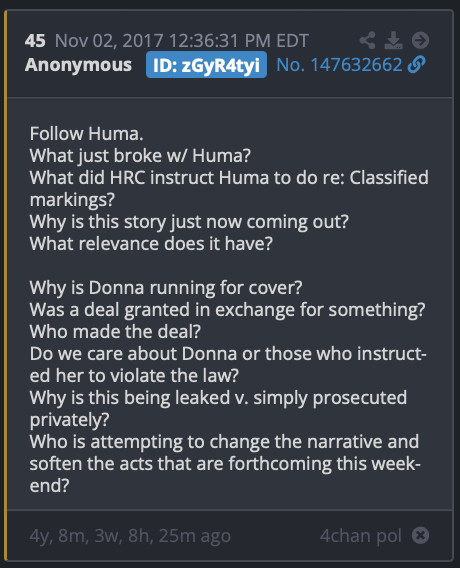Click the line starting "Was a deal granted"
The image size is (460, 568).
[227, 310]
